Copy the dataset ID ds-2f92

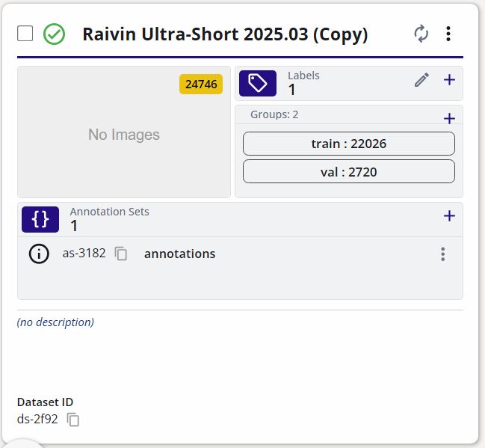73,420
